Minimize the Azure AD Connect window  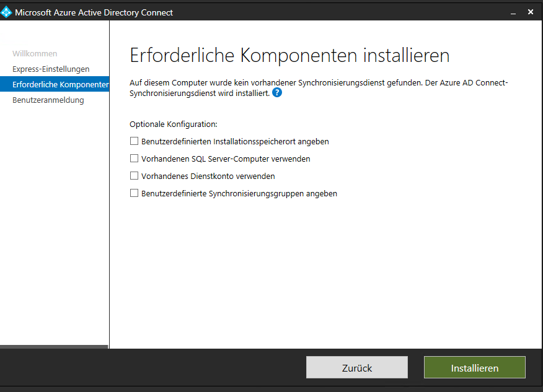pyautogui.click(x=513, y=12)
